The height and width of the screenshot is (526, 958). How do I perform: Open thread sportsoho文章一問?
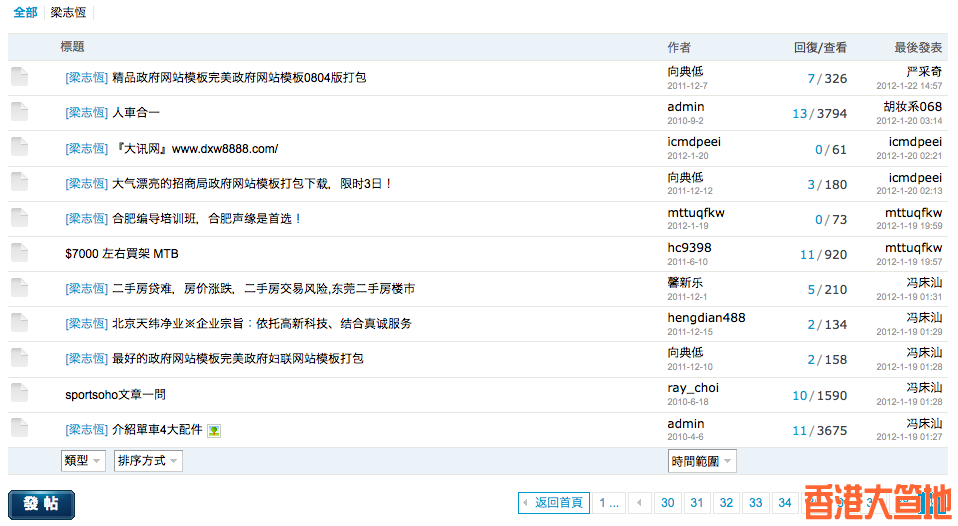click(115, 395)
